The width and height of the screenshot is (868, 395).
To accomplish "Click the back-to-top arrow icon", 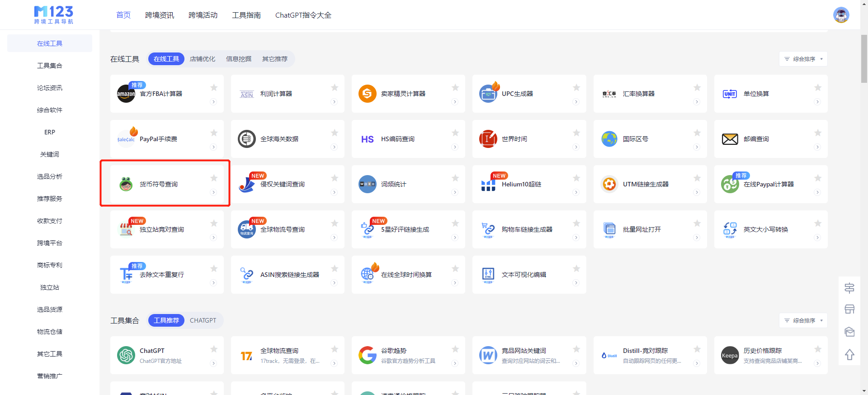I will [849, 355].
